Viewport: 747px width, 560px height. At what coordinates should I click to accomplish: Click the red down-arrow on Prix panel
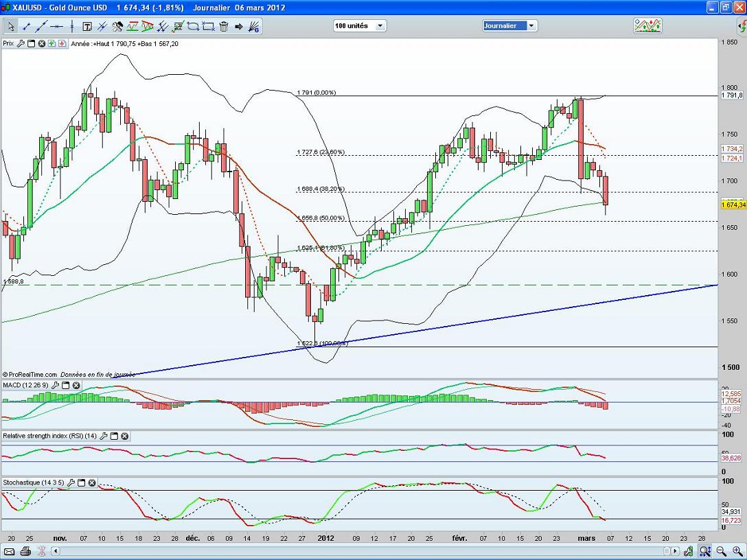coord(62,43)
